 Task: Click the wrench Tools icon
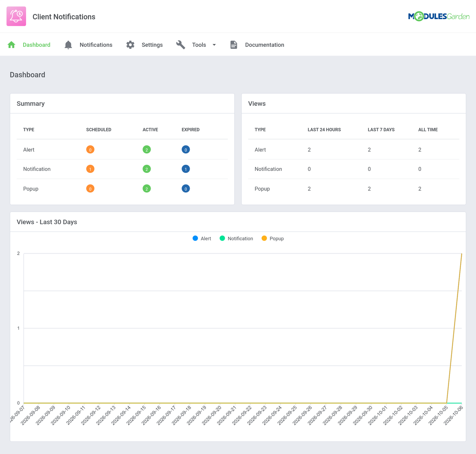pos(181,45)
